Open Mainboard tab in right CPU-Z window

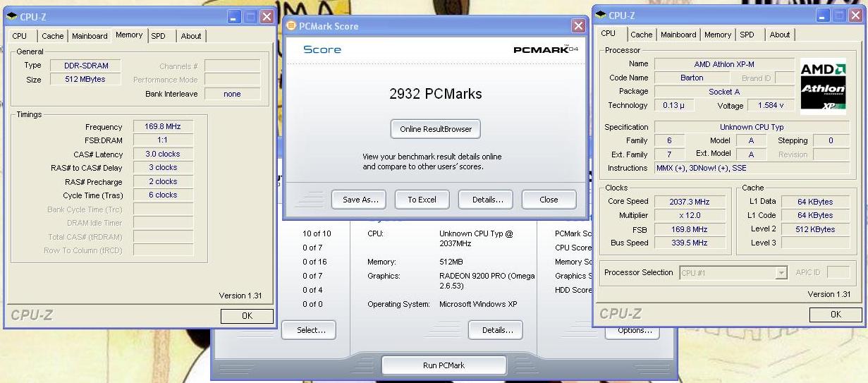pyautogui.click(x=678, y=35)
